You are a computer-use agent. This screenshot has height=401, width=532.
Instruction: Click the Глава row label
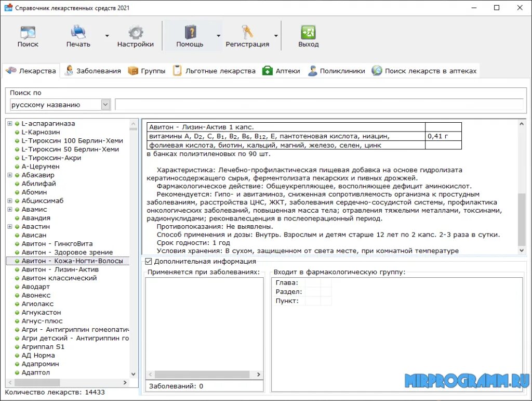287,282
